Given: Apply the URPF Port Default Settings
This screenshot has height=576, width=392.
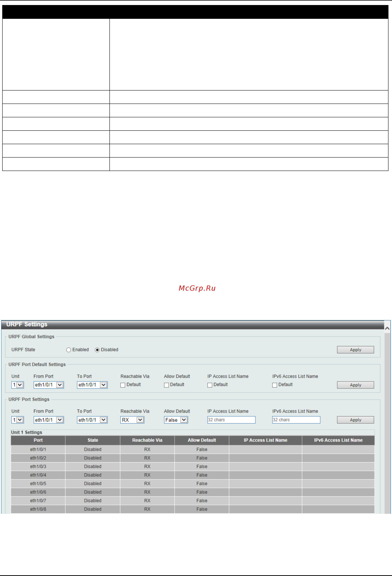Looking at the screenshot, I should [355, 385].
